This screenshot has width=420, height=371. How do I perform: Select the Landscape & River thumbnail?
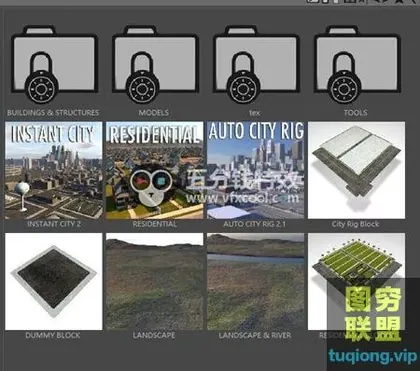255,282
